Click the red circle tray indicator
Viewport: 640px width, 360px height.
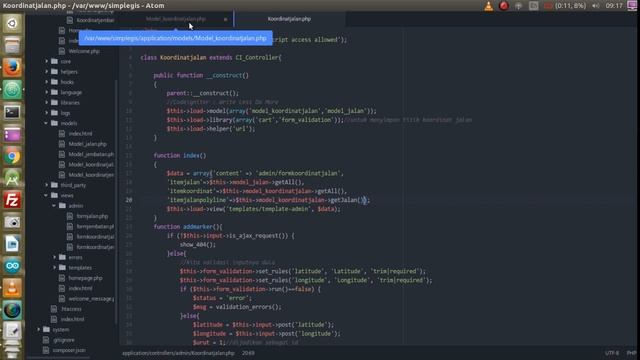(504, 6)
